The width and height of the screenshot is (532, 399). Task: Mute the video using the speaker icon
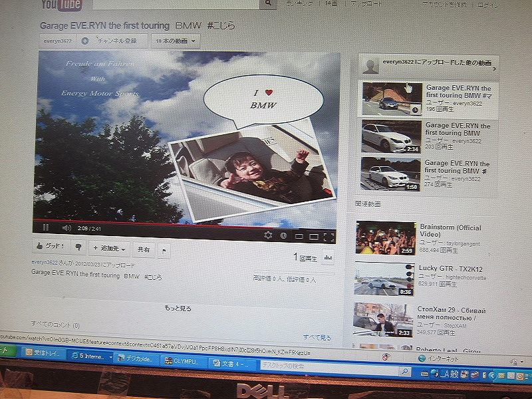66,228
